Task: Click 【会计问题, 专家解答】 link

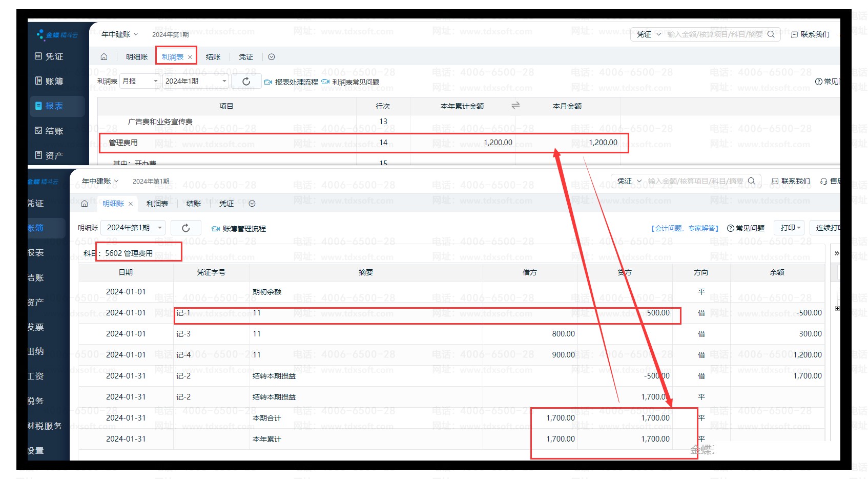Action: pos(685,228)
